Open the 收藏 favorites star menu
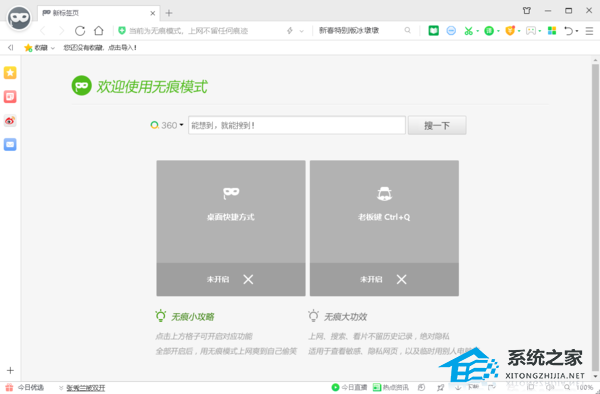Viewport: 600px width, 394px height. tap(39, 48)
